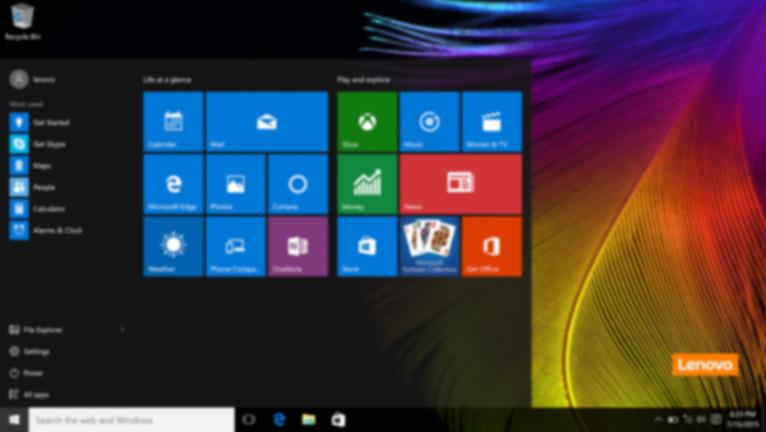Viewport: 766px width, 432px height.
Task: Open the Music tile
Action: tap(429, 121)
